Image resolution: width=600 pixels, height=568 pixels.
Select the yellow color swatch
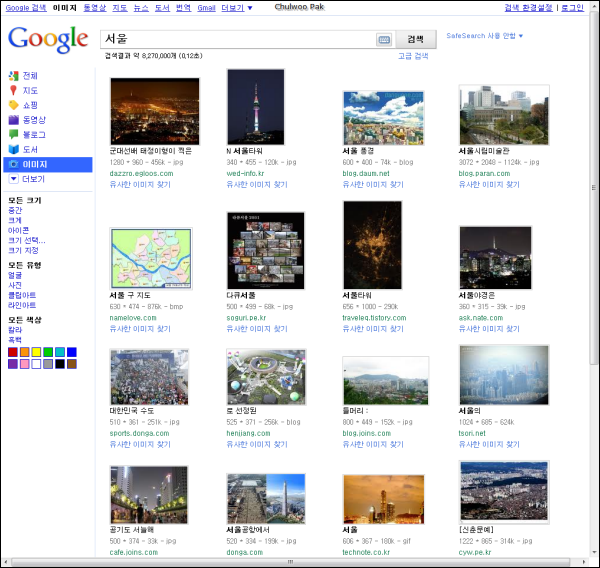click(36, 352)
